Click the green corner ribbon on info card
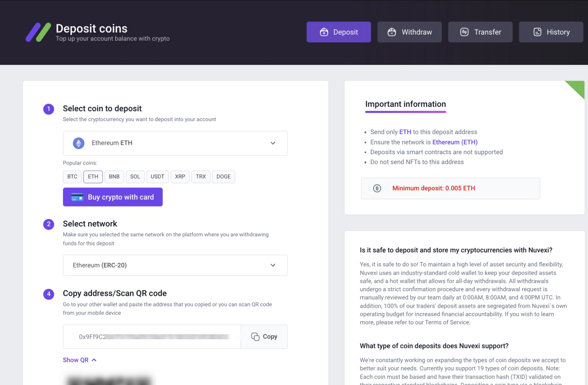 pos(577,88)
